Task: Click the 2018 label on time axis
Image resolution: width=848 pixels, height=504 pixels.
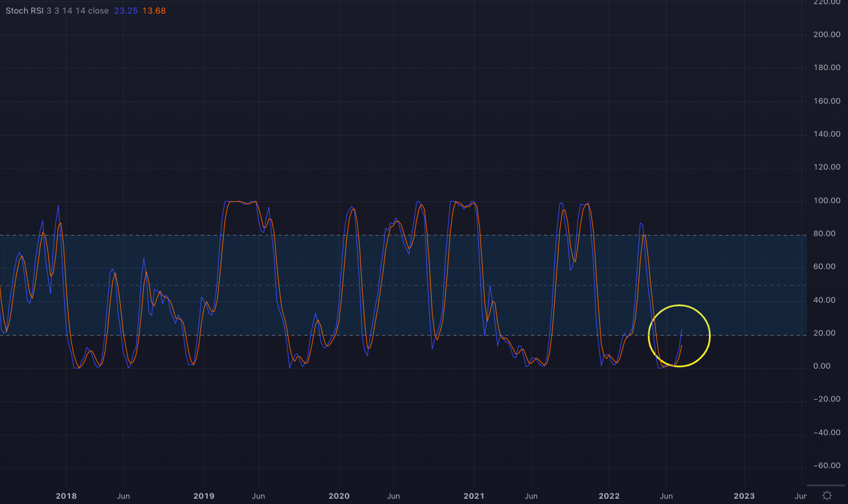Action: pos(66,496)
